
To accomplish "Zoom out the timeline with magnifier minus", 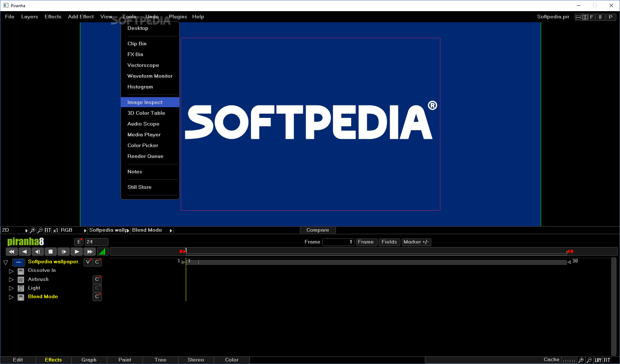I will tap(589, 360).
